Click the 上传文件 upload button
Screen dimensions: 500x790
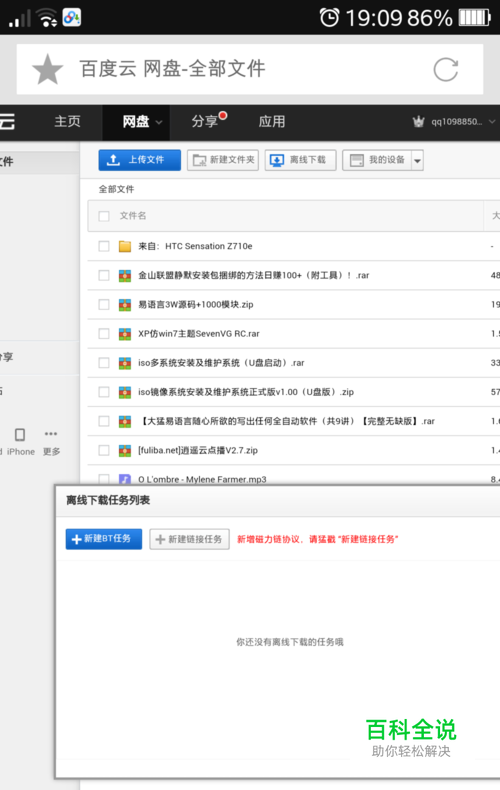(x=140, y=160)
